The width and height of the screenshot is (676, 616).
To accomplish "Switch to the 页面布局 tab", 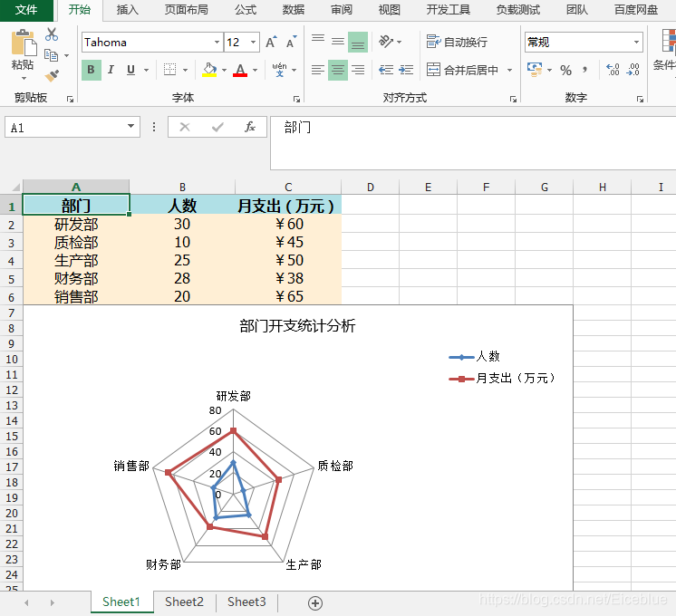I will click(187, 9).
